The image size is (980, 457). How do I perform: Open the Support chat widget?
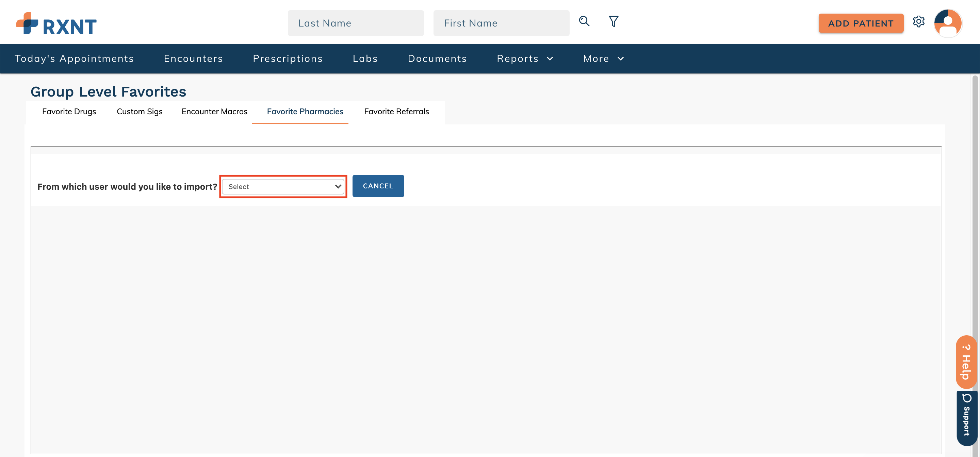tap(966, 418)
